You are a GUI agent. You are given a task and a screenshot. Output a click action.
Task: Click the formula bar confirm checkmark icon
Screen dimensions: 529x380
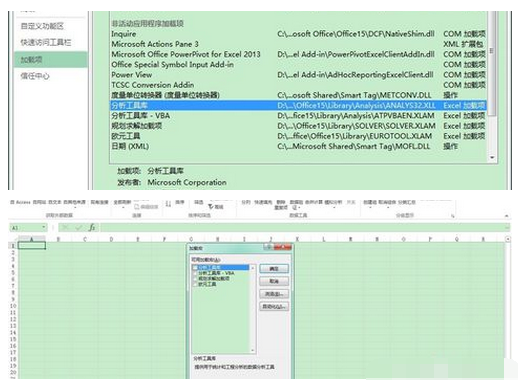pos(78,228)
